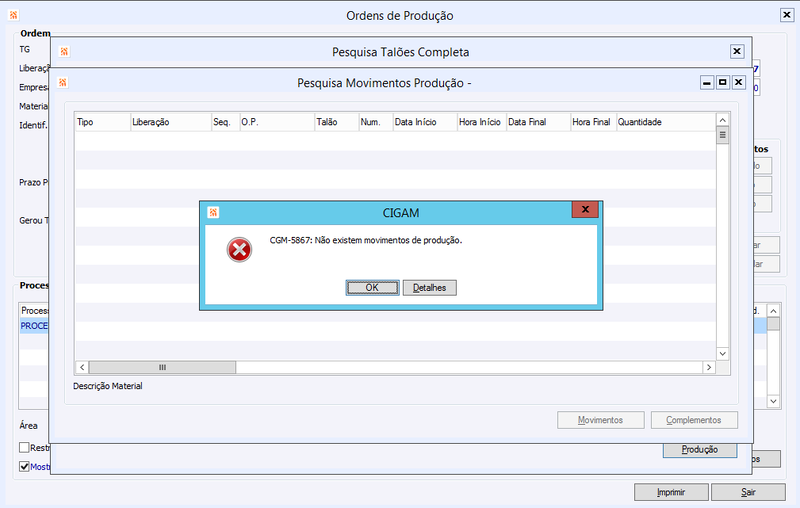Maximize the Pesquisa Movimentos Produção window
Screen dimensions: 800x508
[x=722, y=83]
